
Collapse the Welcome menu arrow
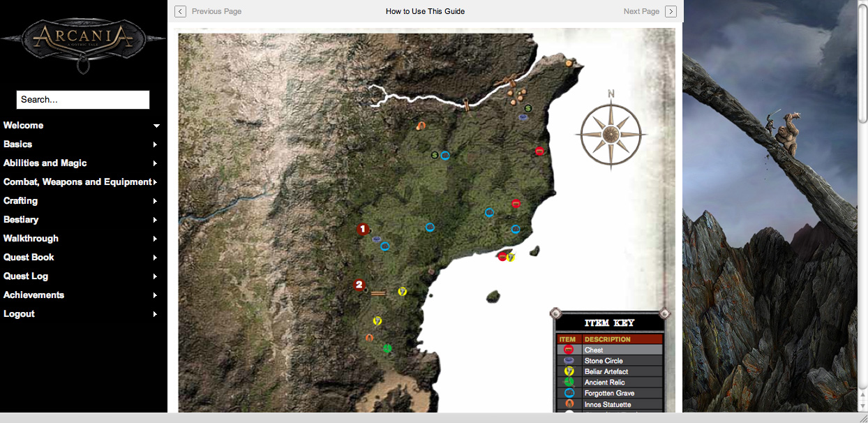tap(156, 126)
